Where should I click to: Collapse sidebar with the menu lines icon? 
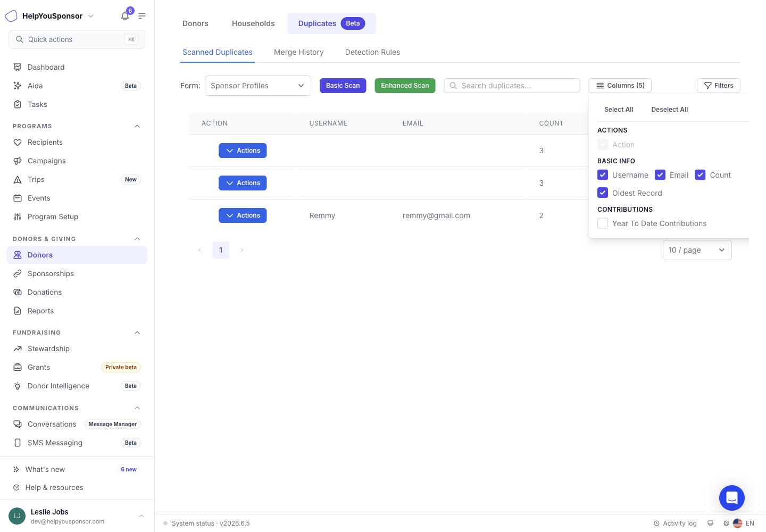142,16
